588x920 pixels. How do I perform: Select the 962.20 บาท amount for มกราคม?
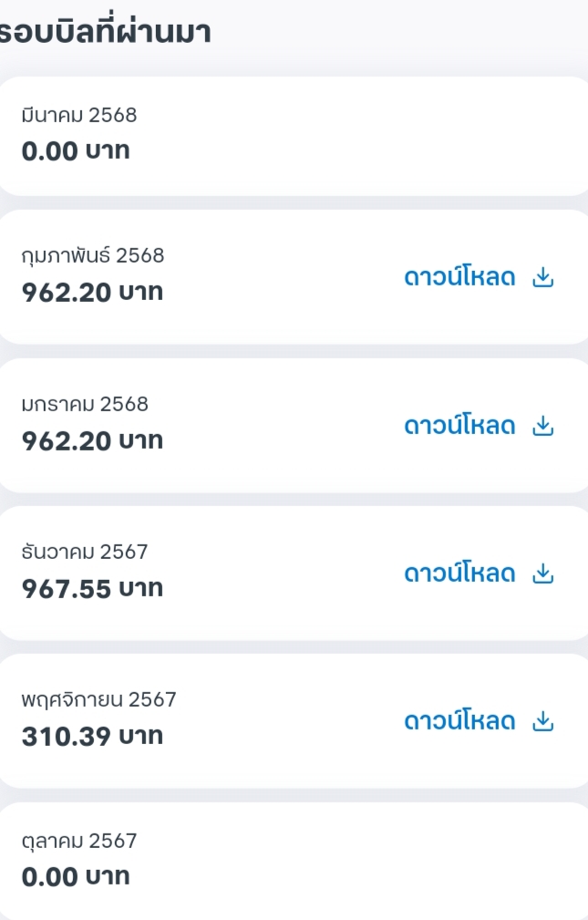[92, 440]
